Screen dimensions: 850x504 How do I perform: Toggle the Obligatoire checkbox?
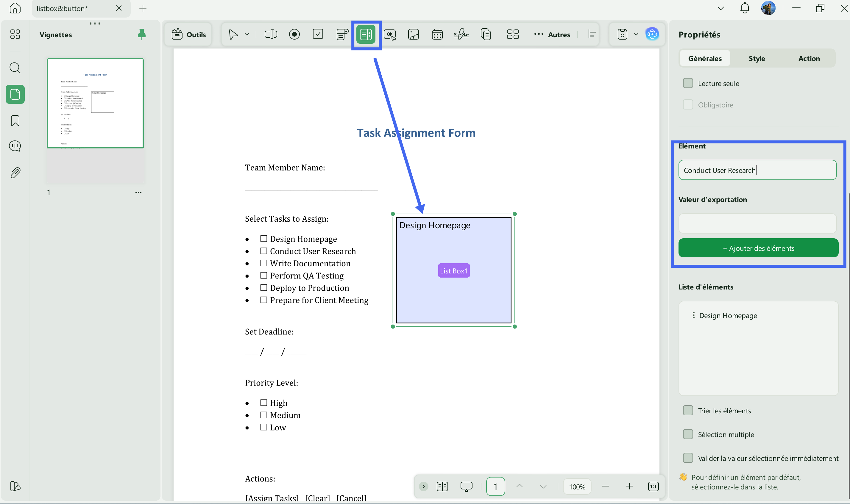click(x=688, y=105)
